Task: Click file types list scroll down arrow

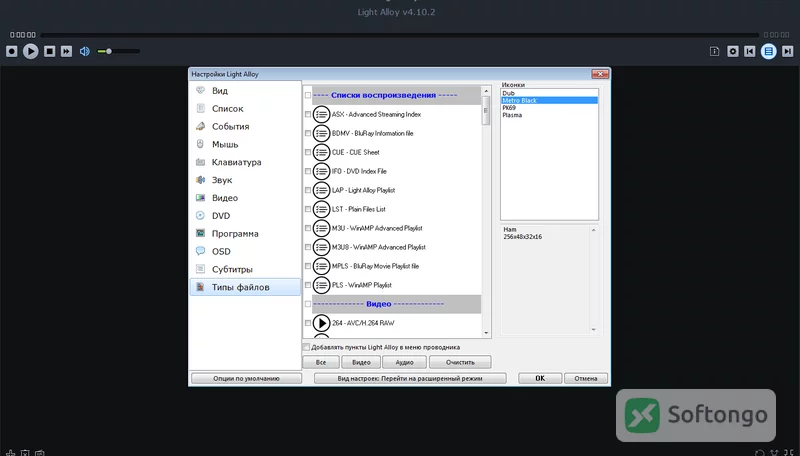Action: tap(486, 333)
